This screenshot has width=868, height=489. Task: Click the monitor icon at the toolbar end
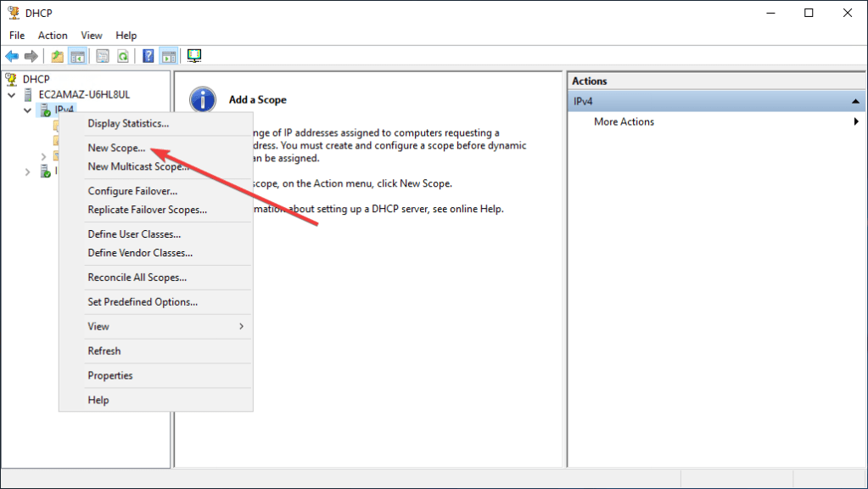pyautogui.click(x=194, y=56)
